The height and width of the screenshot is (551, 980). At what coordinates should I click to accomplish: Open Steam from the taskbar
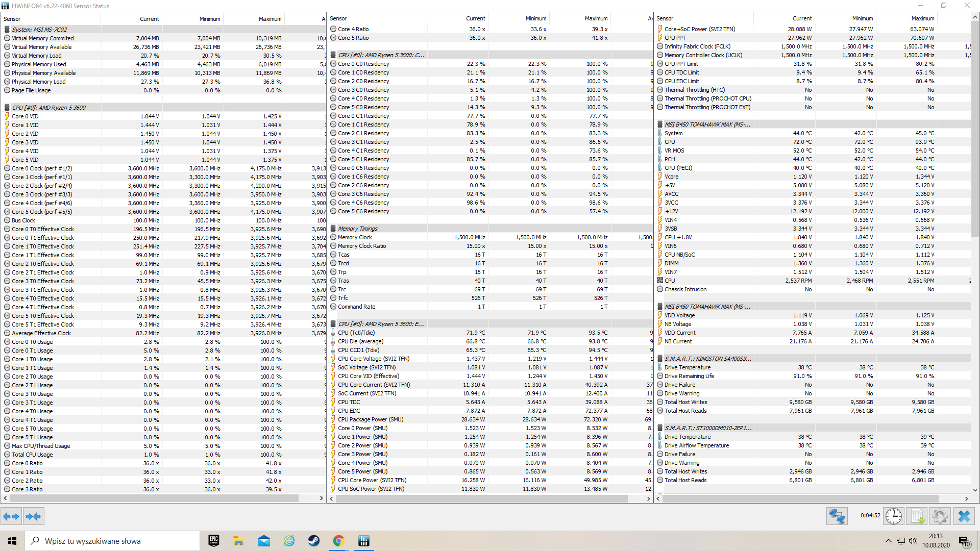click(314, 541)
